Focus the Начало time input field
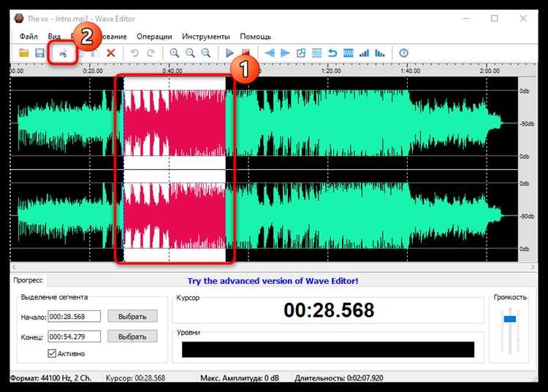 74,316
